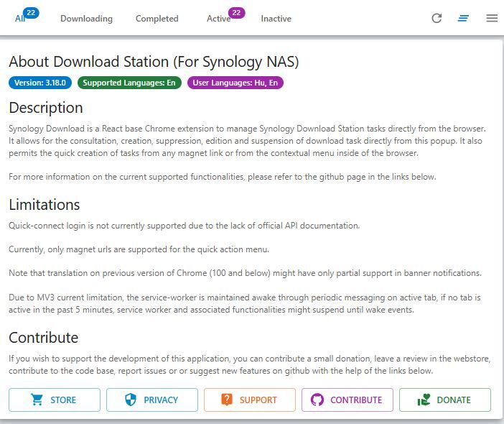Click the SUPPORT button text

(258, 400)
